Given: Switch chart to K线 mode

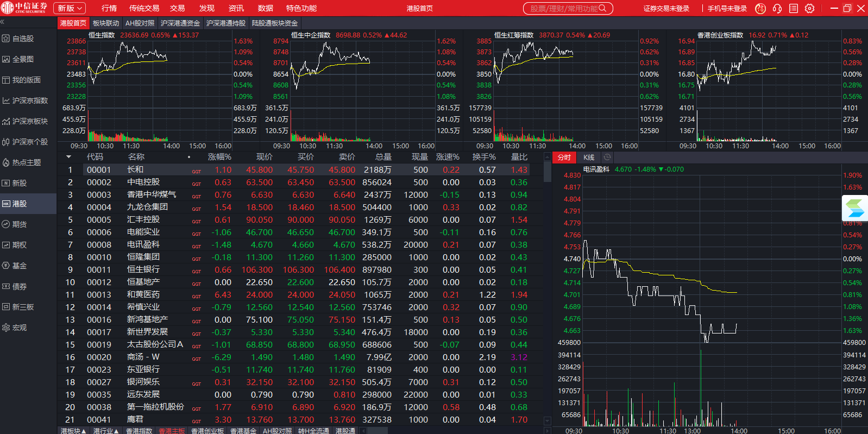Looking at the screenshot, I should click(x=589, y=158).
